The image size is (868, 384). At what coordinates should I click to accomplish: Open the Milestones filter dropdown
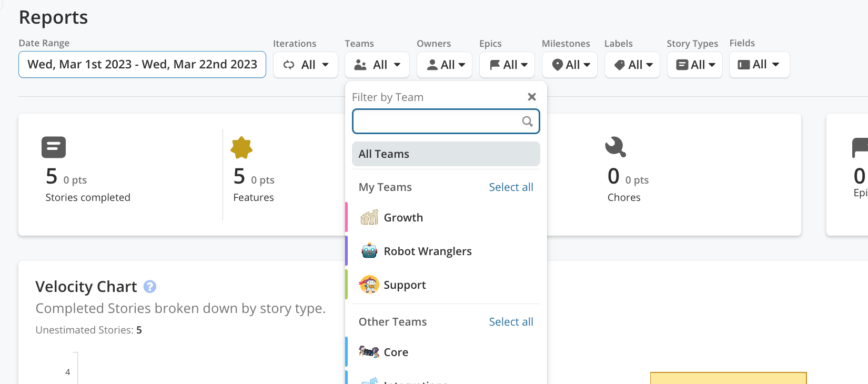pyautogui.click(x=570, y=65)
